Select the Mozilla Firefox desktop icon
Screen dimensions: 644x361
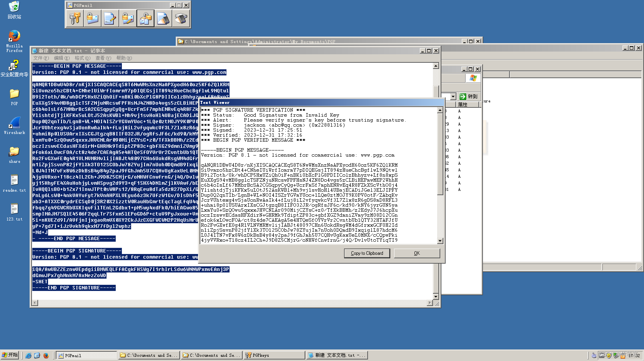coord(14,41)
